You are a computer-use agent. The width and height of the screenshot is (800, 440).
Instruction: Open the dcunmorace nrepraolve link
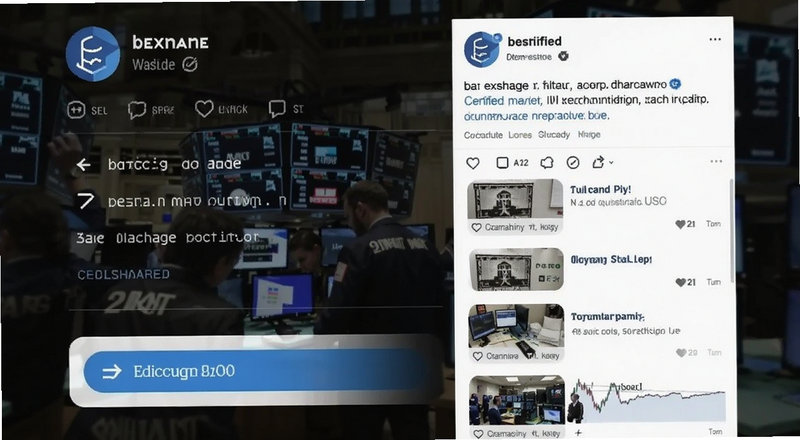click(536, 116)
